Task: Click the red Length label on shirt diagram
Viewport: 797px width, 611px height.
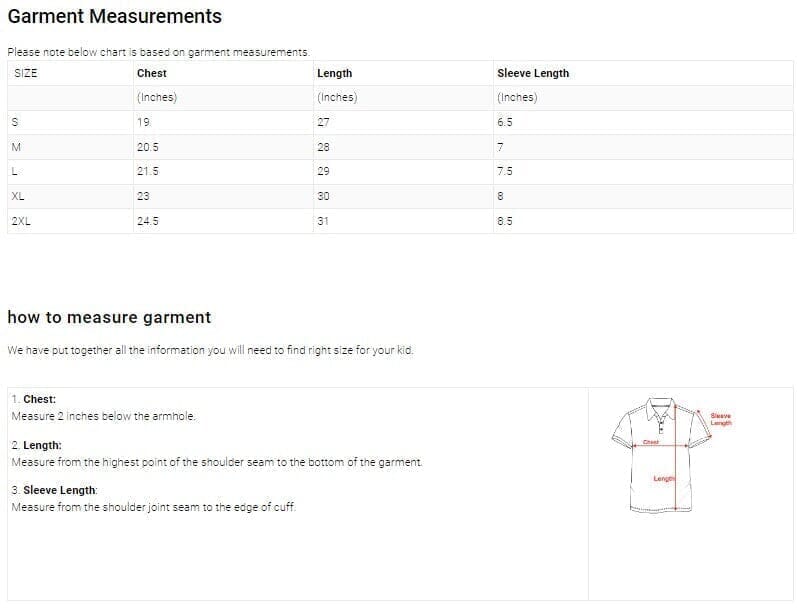Action: pos(664,479)
